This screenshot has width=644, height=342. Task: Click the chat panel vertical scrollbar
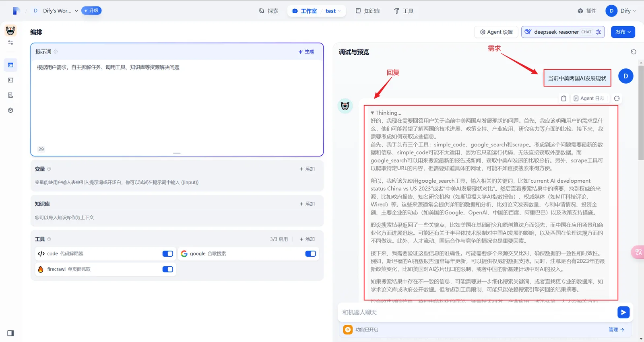tap(641, 113)
